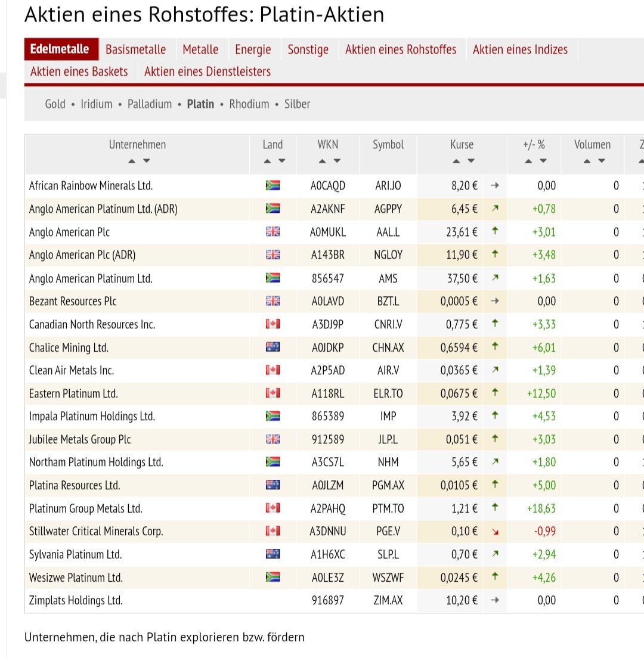This screenshot has width=644, height=658.
Task: Sort Kurse column descending with down arrow
Action: coord(471,160)
